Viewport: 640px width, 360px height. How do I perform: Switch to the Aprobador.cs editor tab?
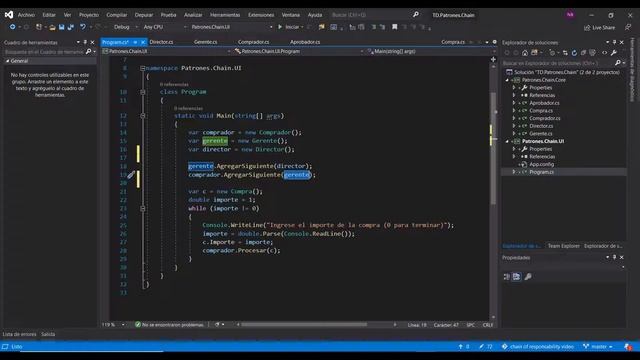click(305, 42)
